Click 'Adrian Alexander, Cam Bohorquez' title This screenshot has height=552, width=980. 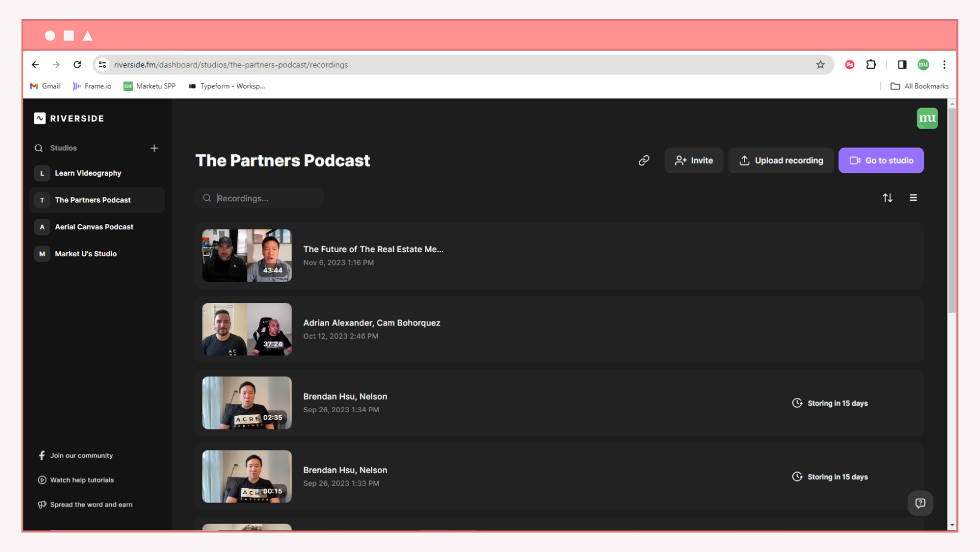372,323
